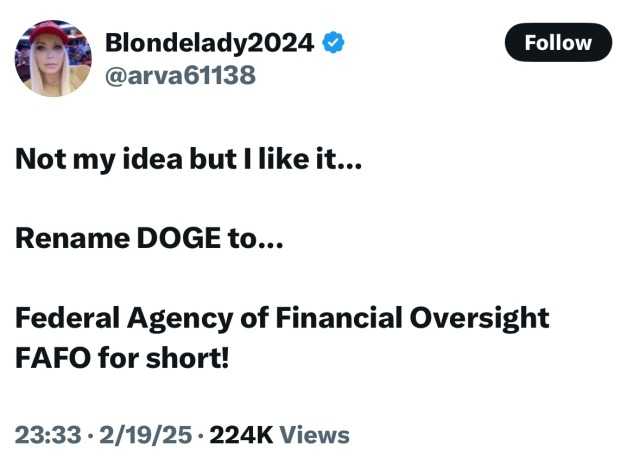Click the blue verified checkmark badge
The image size is (640, 465).
point(335,43)
